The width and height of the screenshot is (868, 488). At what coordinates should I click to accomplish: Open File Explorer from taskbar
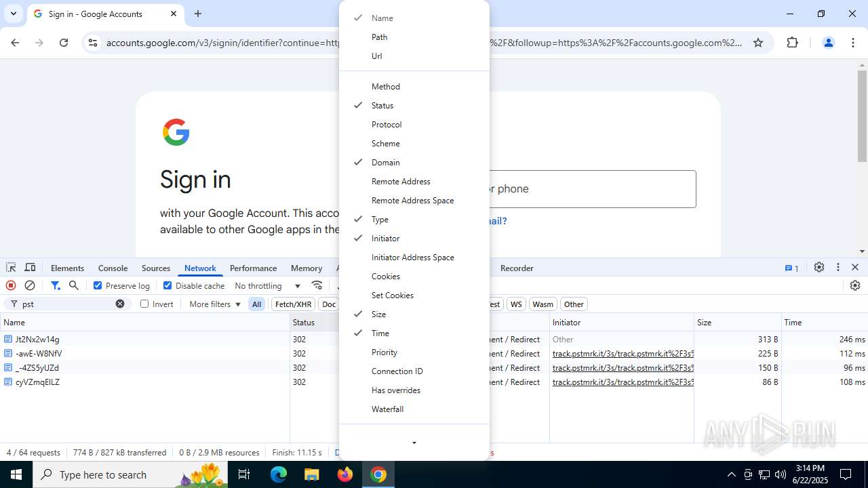pyautogui.click(x=312, y=474)
